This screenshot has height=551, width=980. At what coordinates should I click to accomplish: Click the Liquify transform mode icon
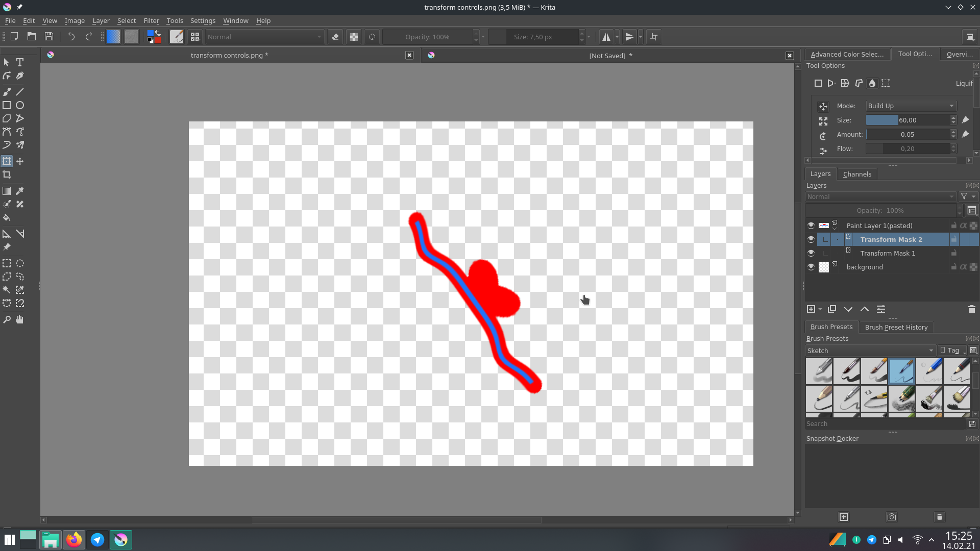click(872, 83)
